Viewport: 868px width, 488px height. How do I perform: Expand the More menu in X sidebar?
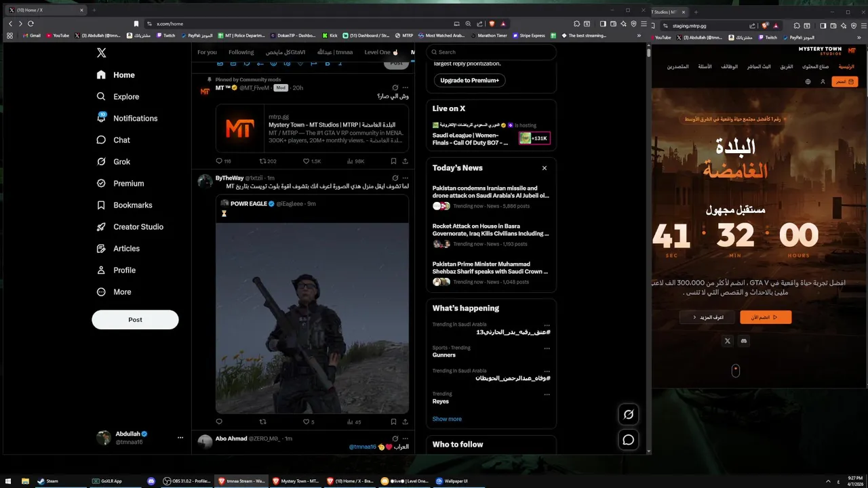114,292
